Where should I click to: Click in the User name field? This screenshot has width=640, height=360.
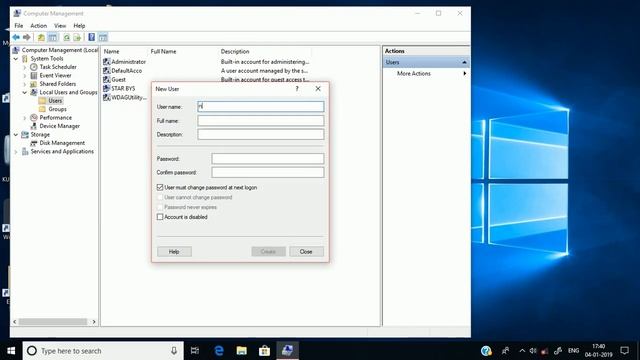click(261, 107)
